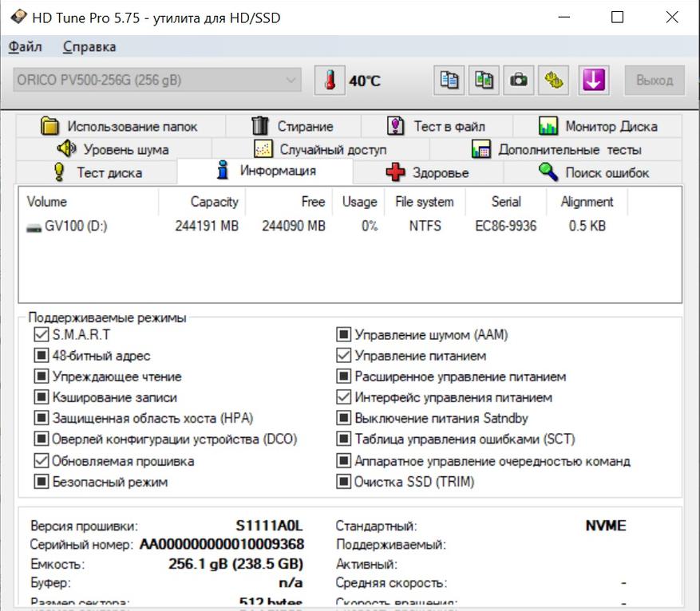Click the capacity value 244191 MB

click(x=207, y=226)
